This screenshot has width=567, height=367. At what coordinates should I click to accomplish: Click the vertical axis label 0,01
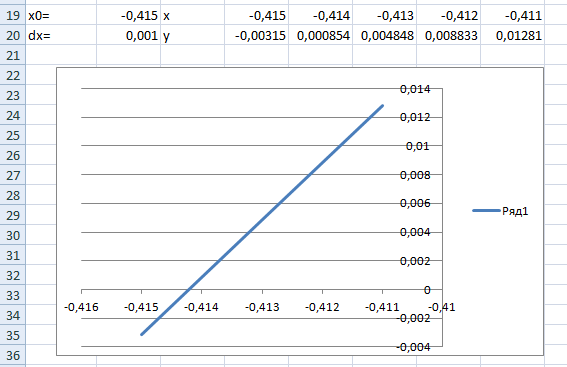(x=418, y=146)
